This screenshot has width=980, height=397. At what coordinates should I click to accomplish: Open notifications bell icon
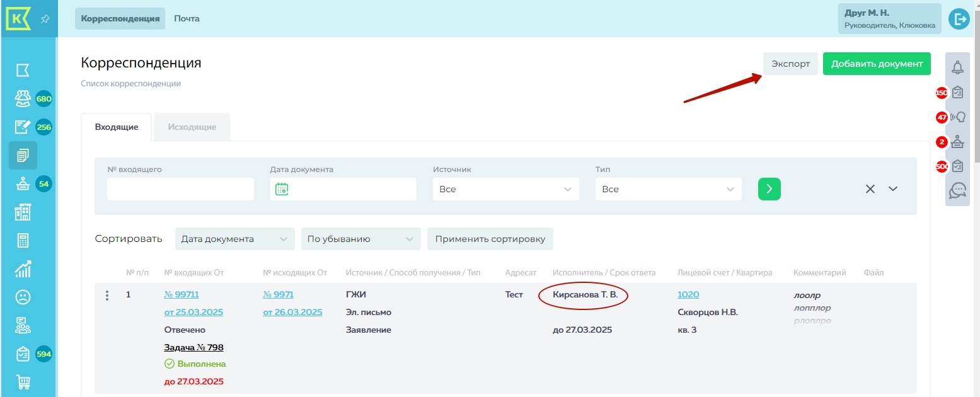pos(957,67)
